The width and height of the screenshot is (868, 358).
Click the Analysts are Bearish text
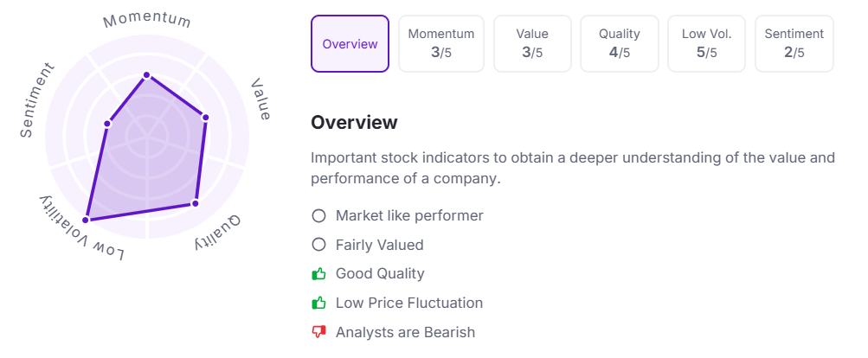pyautogui.click(x=405, y=332)
